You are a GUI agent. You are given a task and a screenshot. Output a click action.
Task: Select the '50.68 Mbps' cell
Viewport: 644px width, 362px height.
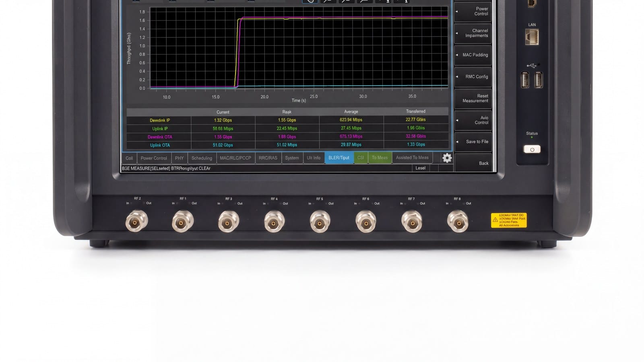pos(223,129)
